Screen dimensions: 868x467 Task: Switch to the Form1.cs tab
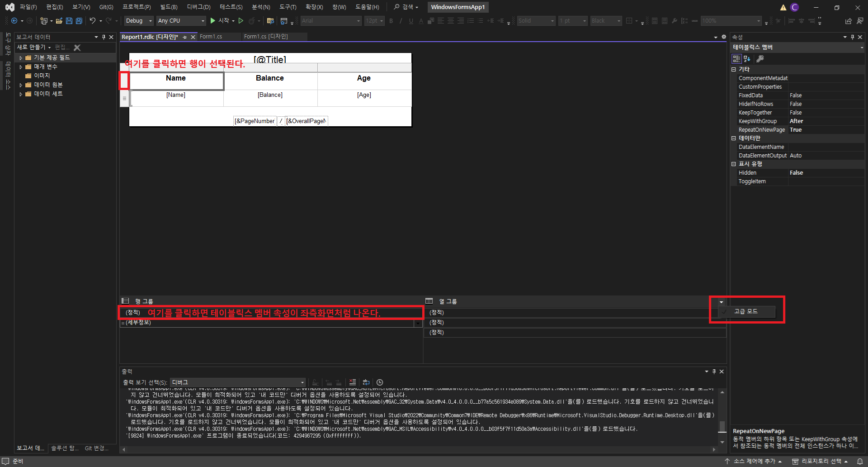(x=211, y=37)
